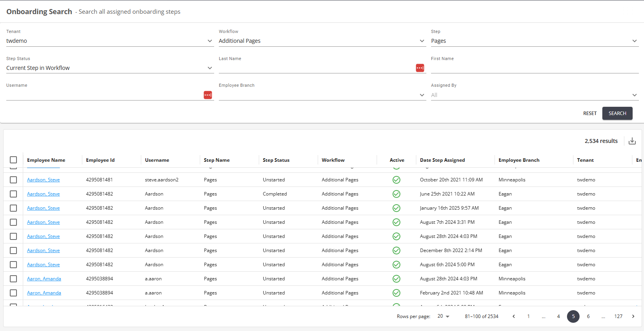
Task: Jump to last page 127
Action: (618, 316)
